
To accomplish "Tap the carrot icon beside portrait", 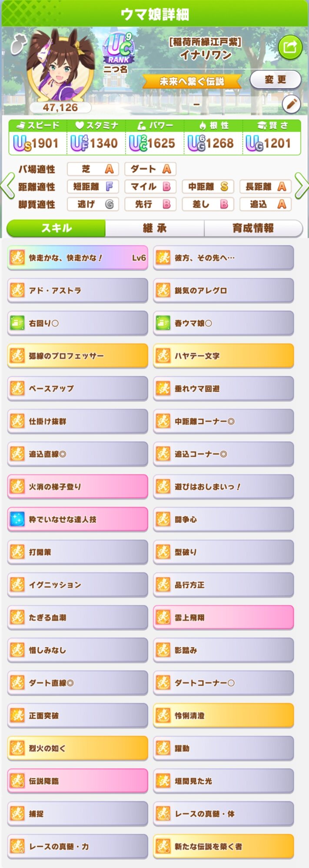I will coord(17,43).
